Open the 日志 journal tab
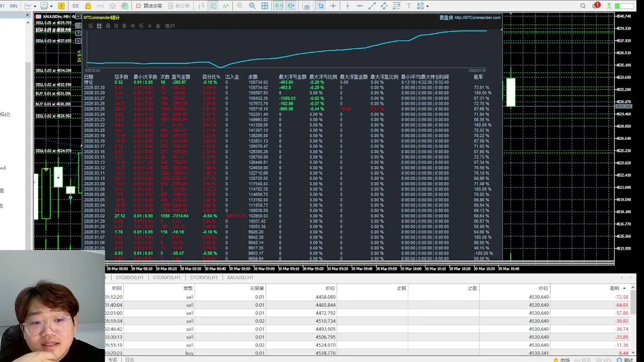644x362 pixels. point(129,359)
